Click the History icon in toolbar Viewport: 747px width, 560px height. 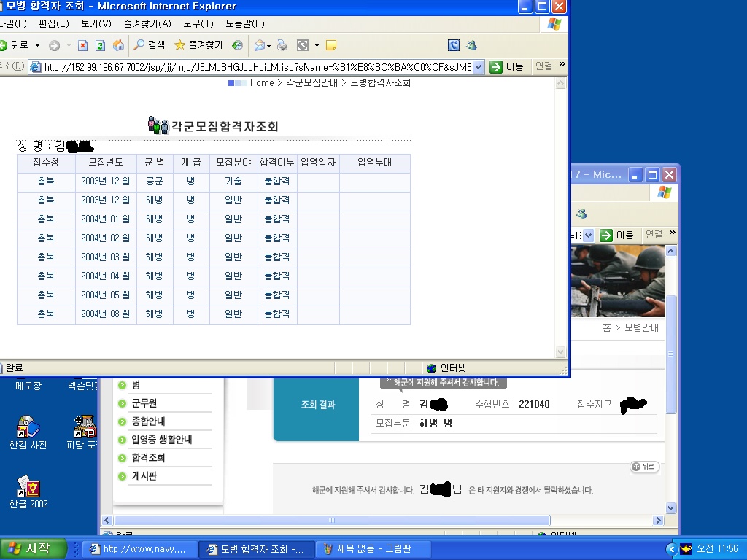click(x=237, y=45)
